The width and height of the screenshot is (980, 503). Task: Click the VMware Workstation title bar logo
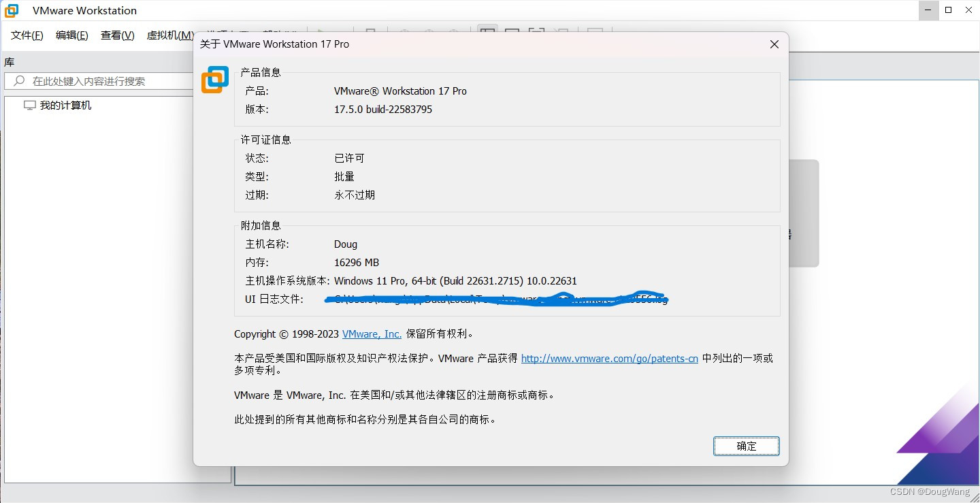click(12, 11)
